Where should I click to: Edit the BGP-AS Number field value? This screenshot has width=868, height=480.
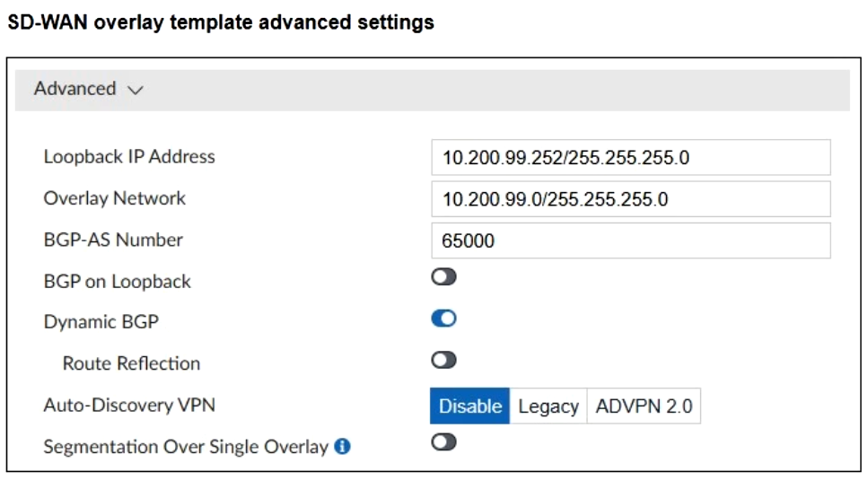tap(630, 240)
